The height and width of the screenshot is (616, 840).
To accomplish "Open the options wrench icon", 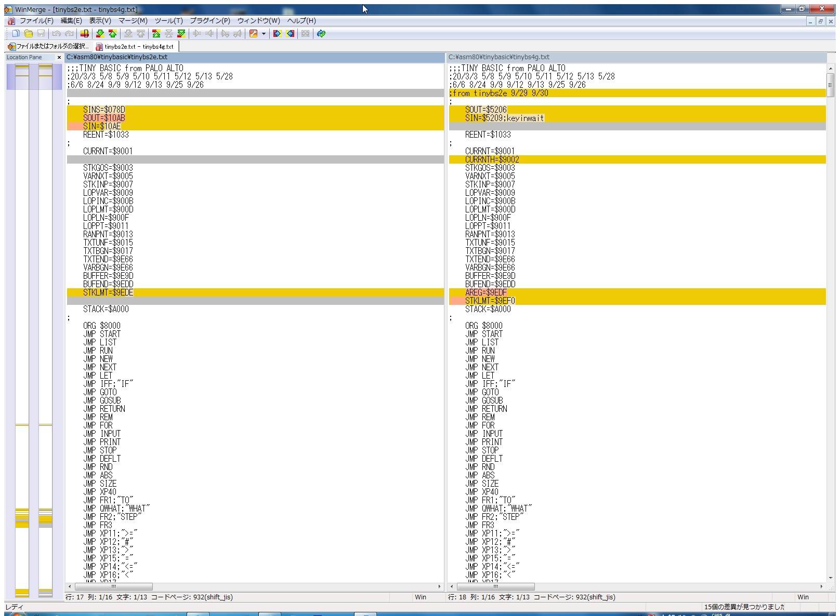I will tap(254, 33).
